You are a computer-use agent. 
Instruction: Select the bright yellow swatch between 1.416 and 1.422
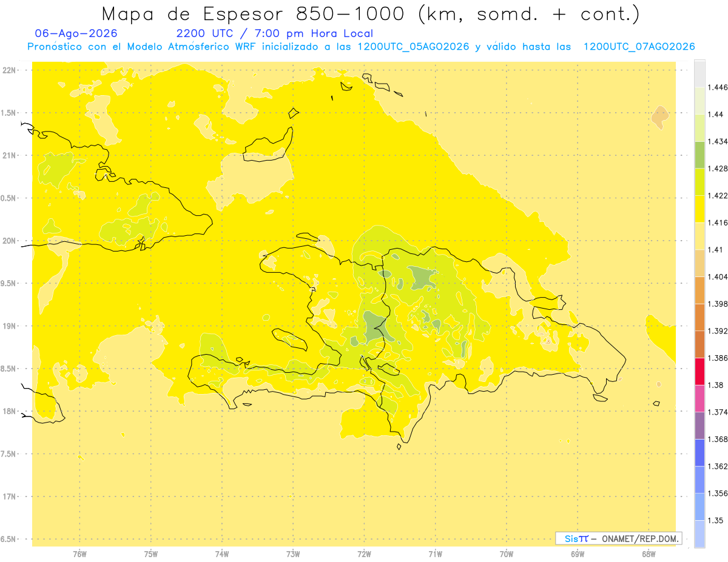pyautogui.click(x=699, y=209)
